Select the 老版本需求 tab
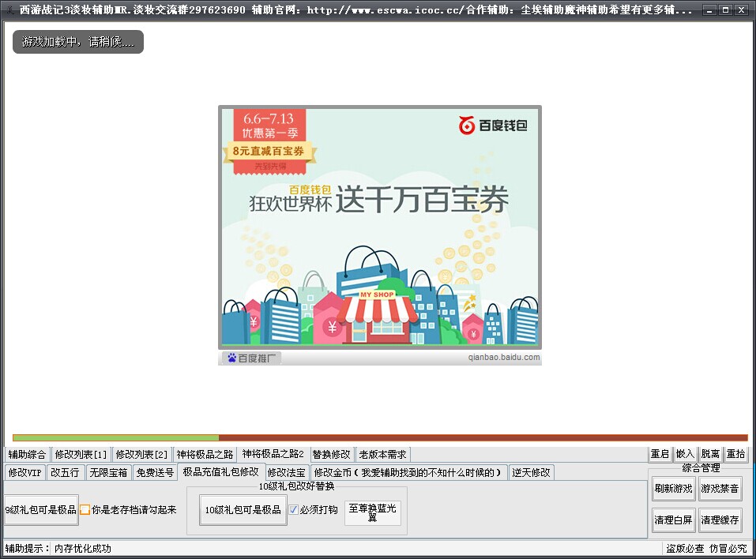The width and height of the screenshot is (756, 559). click(383, 454)
